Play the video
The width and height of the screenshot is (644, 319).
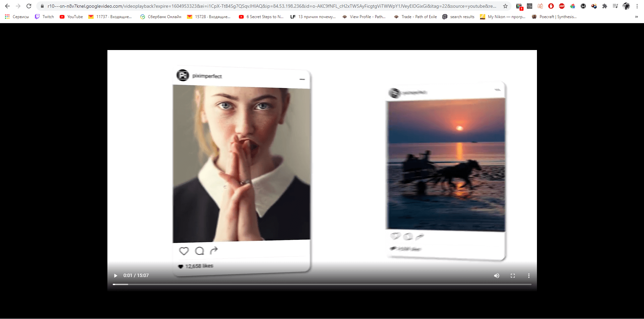pyautogui.click(x=115, y=276)
